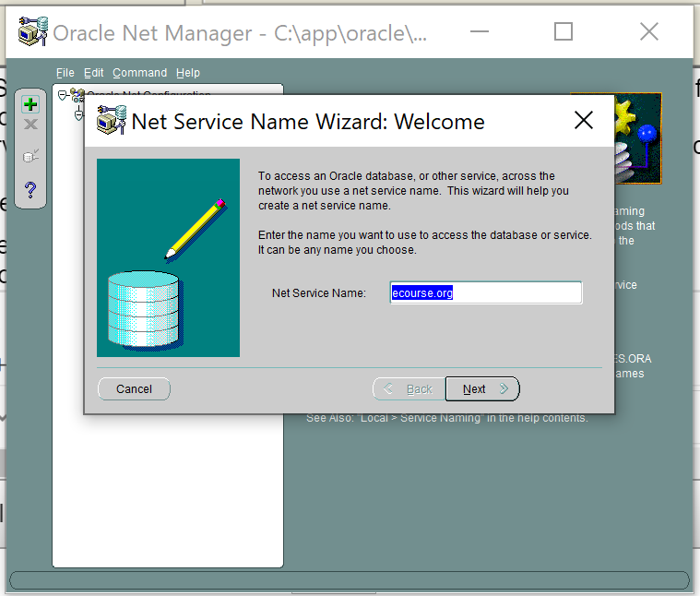Open the Help menu
The image size is (700, 596).
pos(188,73)
